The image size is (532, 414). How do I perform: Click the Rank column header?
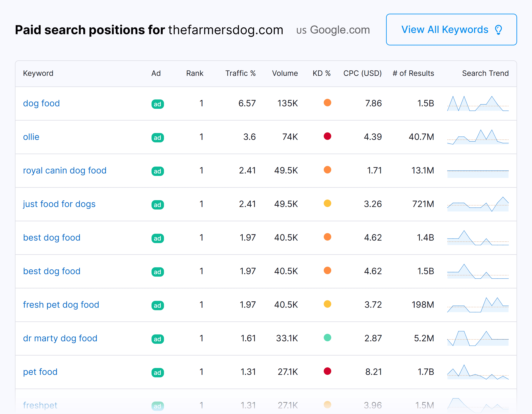point(195,73)
